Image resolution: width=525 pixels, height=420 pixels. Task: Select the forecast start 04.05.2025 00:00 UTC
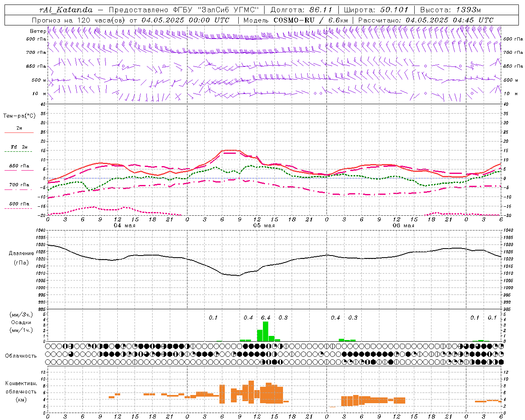coord(185,20)
